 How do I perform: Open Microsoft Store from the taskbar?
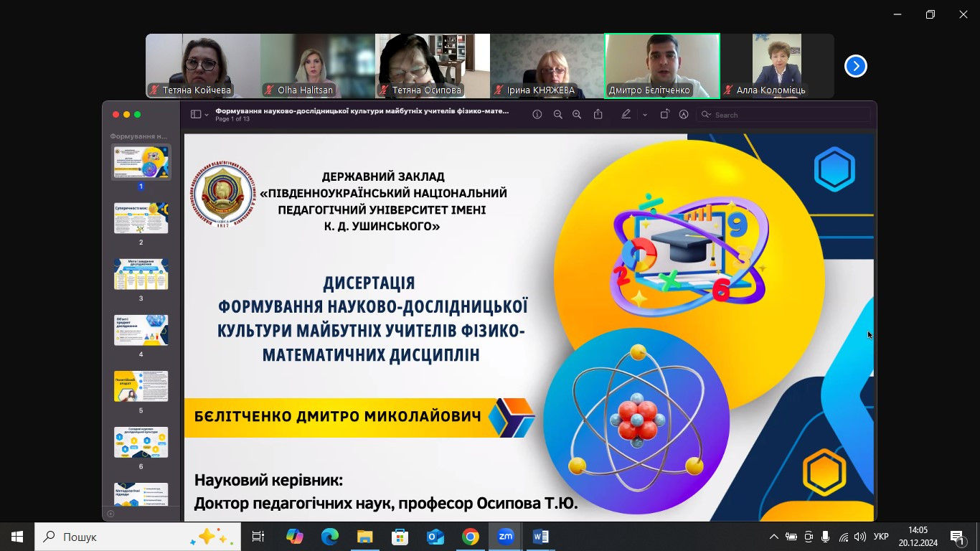coord(400,537)
